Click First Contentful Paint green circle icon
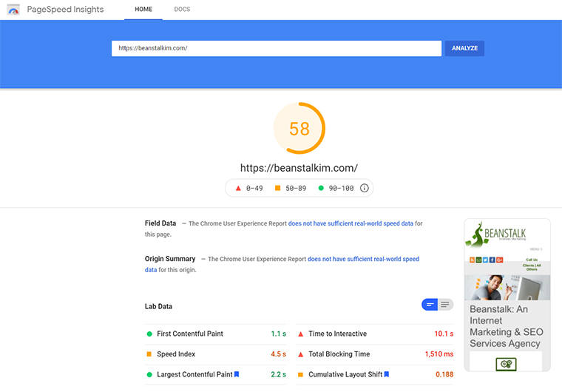The width and height of the screenshot is (562, 392). [x=149, y=334]
